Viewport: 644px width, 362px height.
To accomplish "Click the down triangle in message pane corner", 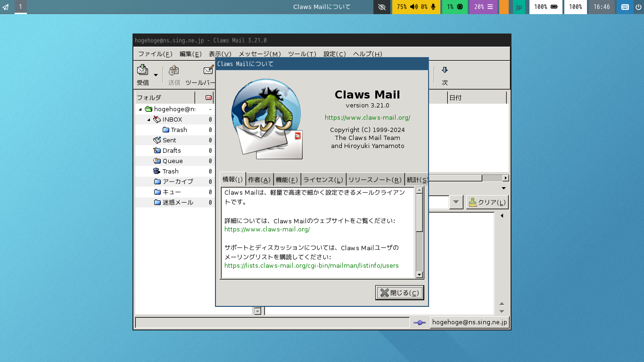I will click(502, 312).
